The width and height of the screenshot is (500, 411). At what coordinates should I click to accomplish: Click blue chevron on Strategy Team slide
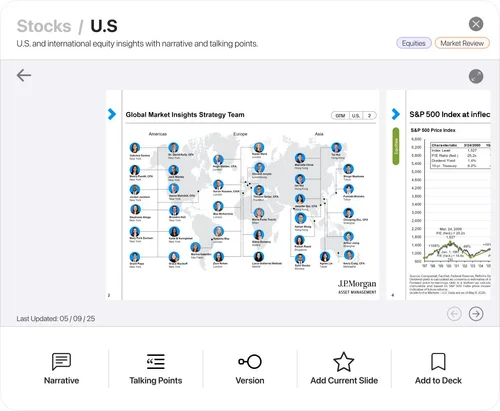tap(112, 114)
